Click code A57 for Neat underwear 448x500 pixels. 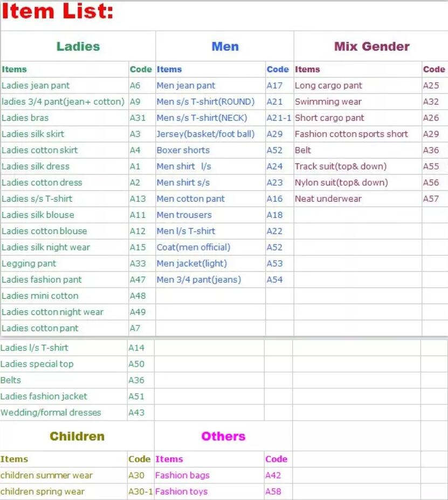click(x=431, y=198)
